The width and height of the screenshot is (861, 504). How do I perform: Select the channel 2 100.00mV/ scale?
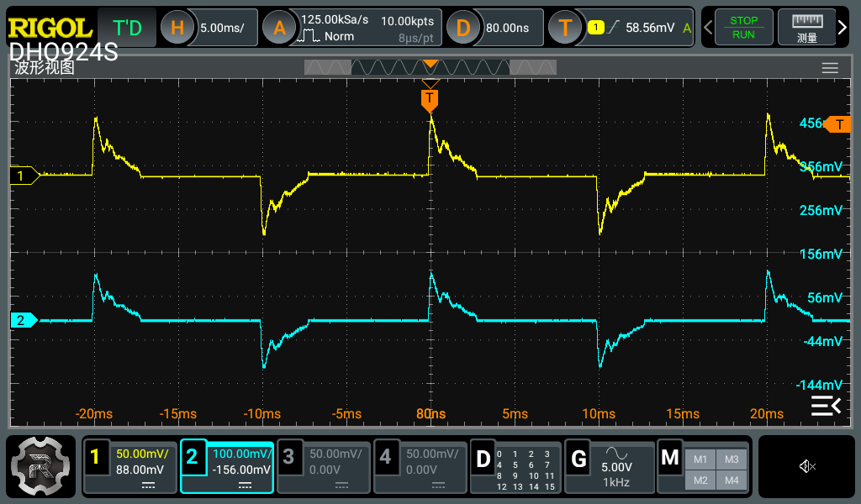(x=242, y=454)
